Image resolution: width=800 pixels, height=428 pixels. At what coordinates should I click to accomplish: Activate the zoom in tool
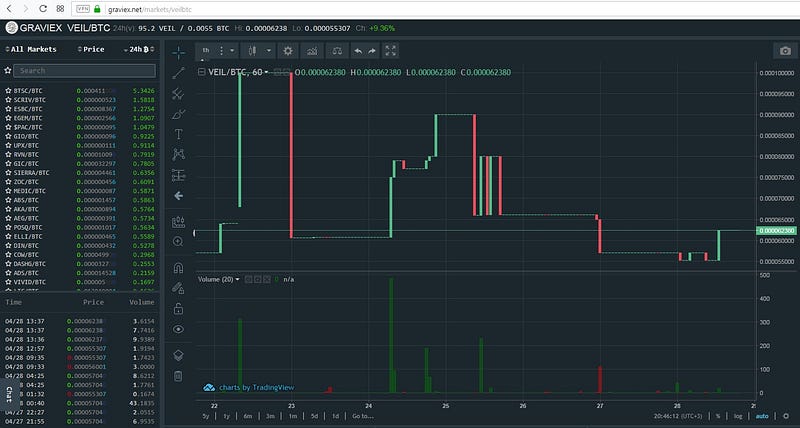[x=179, y=241]
